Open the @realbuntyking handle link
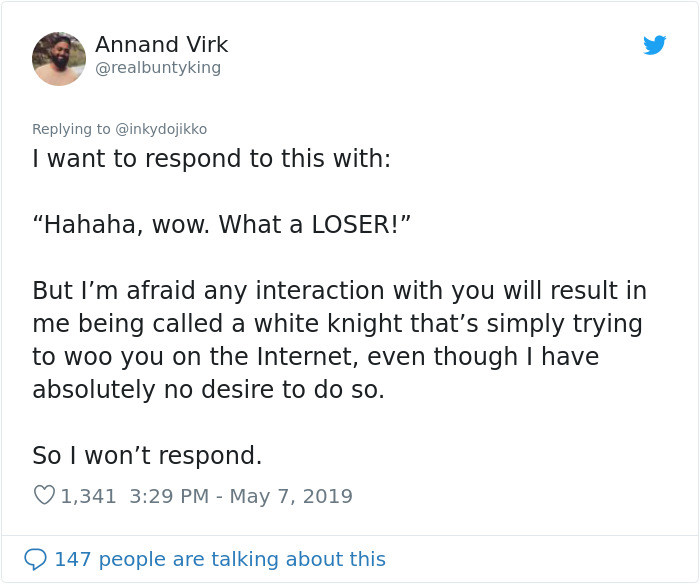Viewport: 700px width, 584px height. point(158,68)
